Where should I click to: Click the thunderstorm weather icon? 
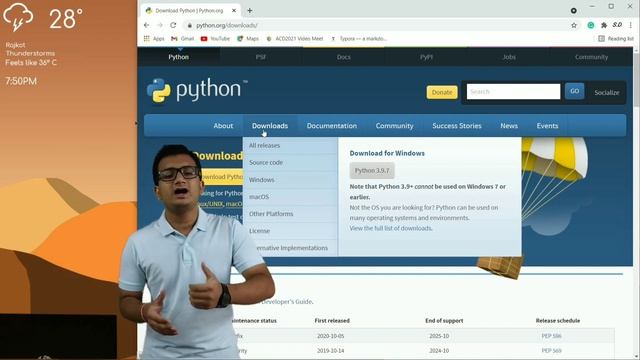point(18,17)
